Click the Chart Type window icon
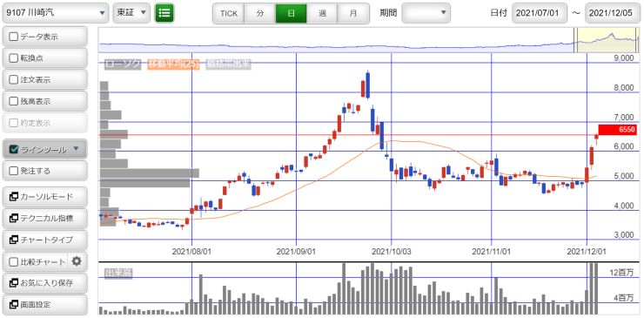Viewport: 644px width, 318px height. click(x=13, y=240)
